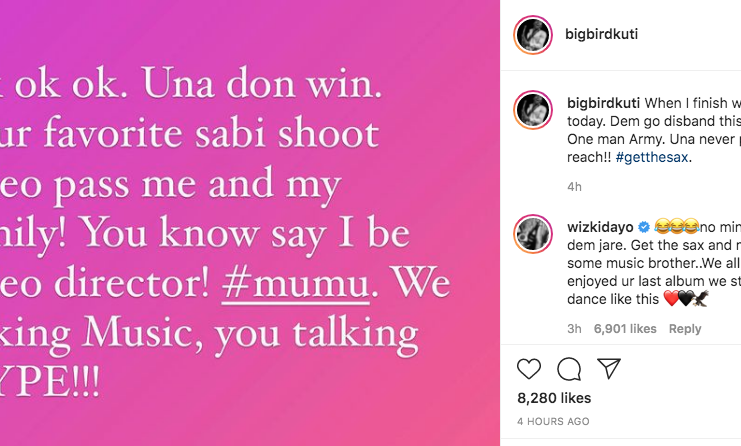Like the post with the heart icon
Screen dimensions: 741x446
(x=529, y=368)
